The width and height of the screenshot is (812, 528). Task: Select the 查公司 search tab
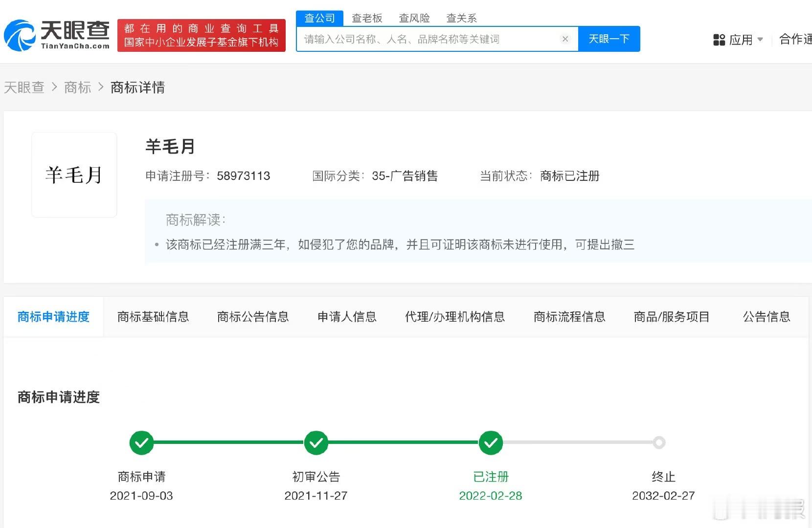click(319, 18)
